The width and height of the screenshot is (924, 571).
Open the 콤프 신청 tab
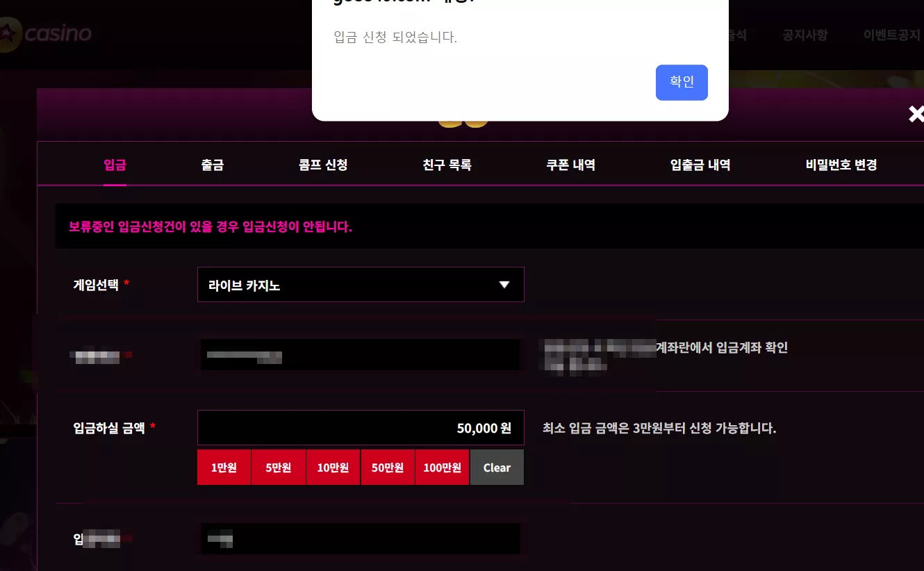(x=323, y=165)
